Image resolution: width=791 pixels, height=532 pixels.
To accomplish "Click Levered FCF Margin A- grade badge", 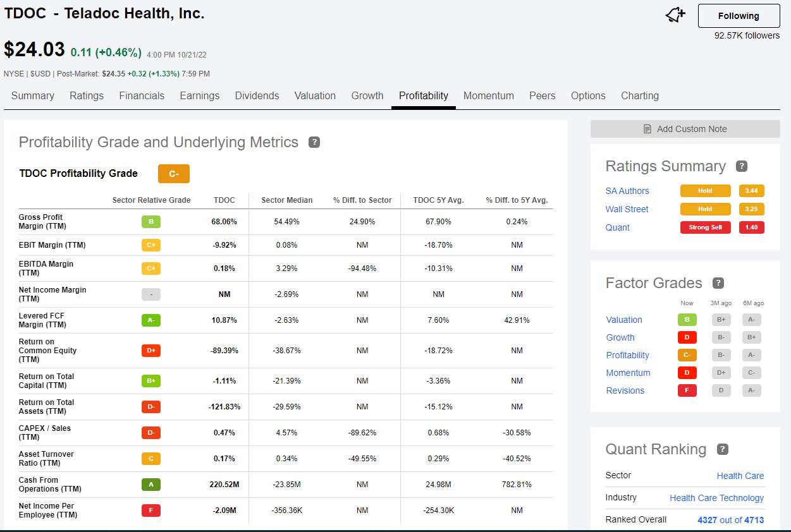I will coord(151,320).
